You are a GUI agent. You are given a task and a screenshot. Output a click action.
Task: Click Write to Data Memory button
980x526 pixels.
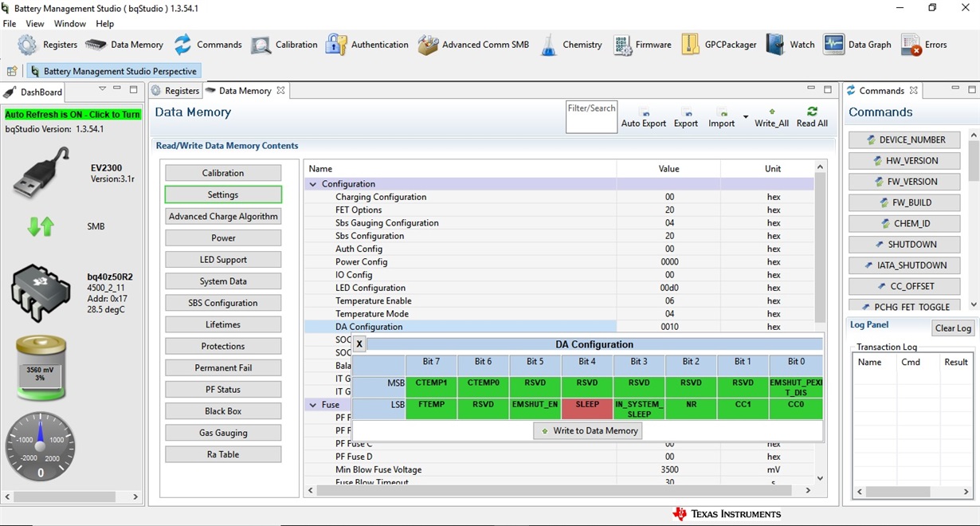588,430
